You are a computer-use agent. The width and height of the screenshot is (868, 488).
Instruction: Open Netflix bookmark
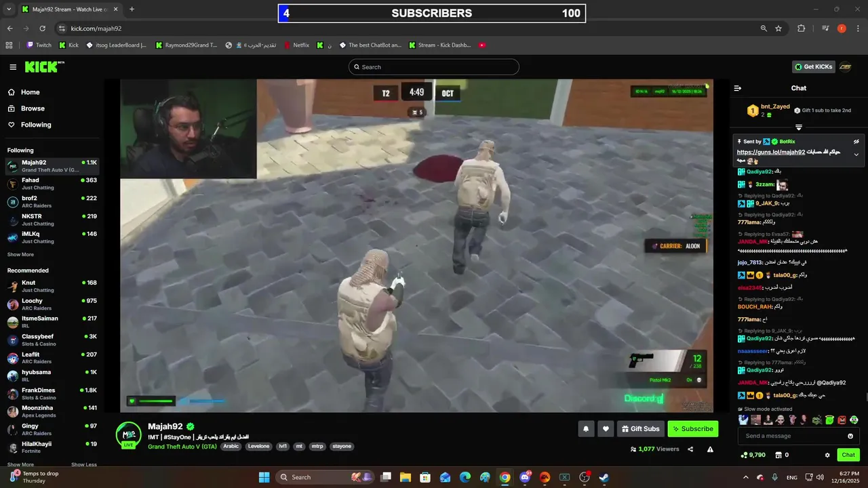[x=296, y=45]
